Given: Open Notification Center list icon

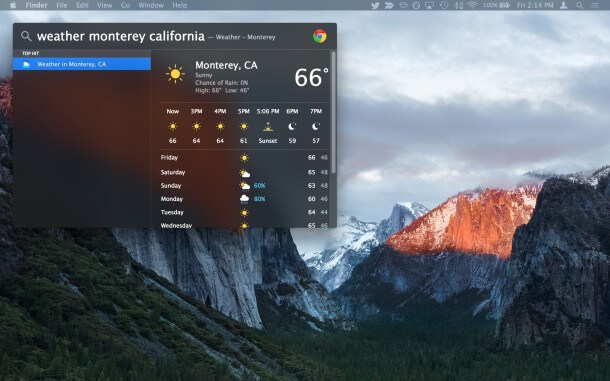Looking at the screenshot, I should [x=594, y=5].
